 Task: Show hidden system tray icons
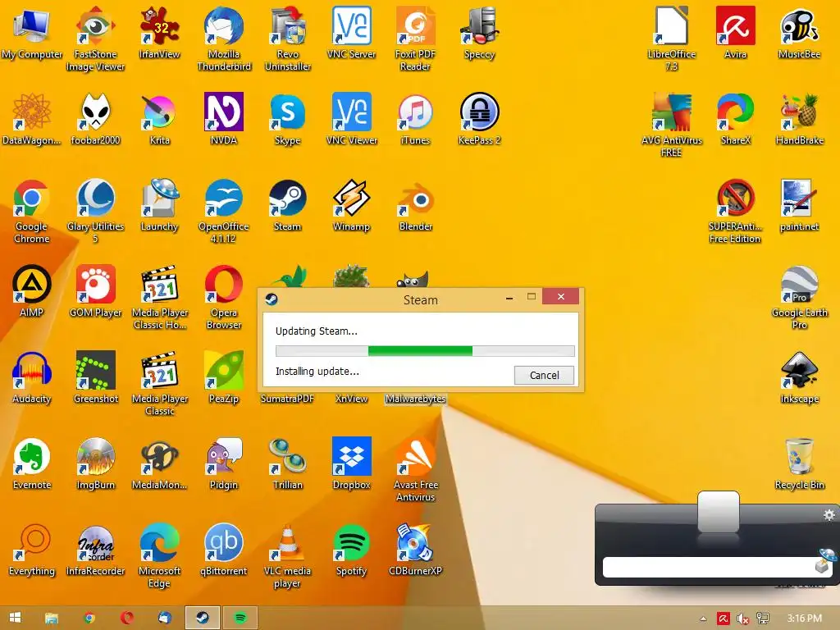[x=703, y=619]
